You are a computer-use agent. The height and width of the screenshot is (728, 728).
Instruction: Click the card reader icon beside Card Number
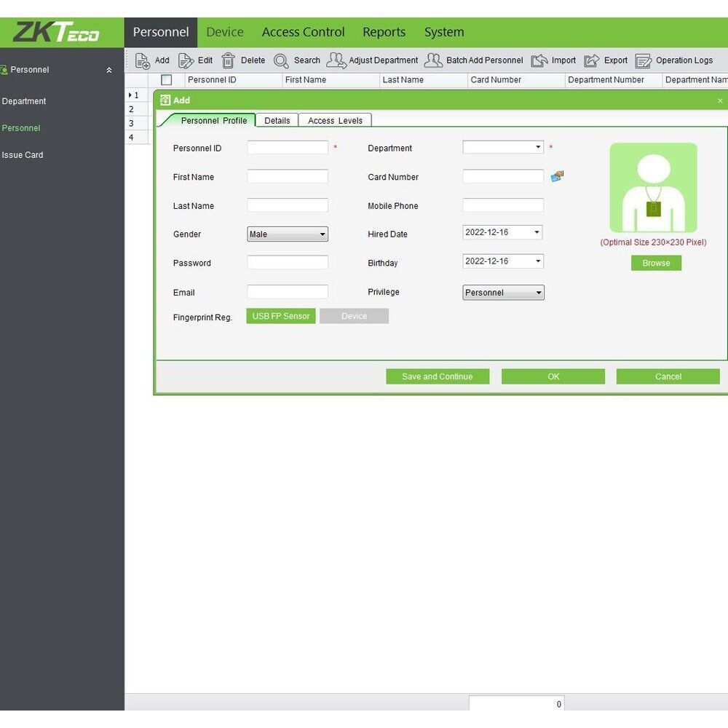[x=557, y=176]
